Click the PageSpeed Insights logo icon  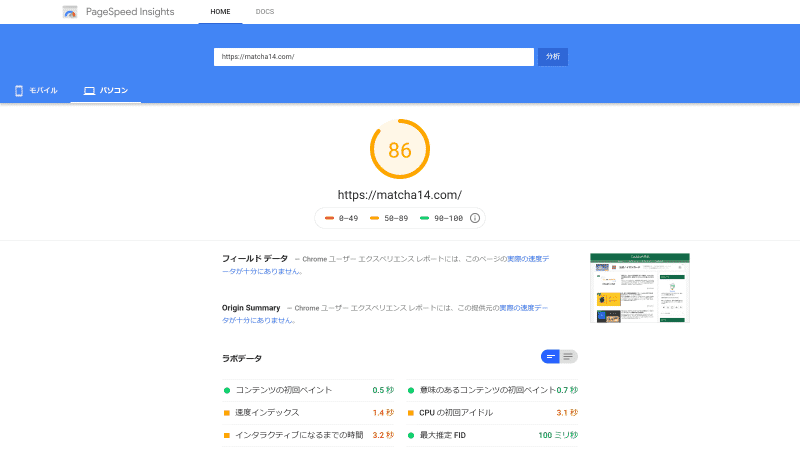[x=70, y=12]
